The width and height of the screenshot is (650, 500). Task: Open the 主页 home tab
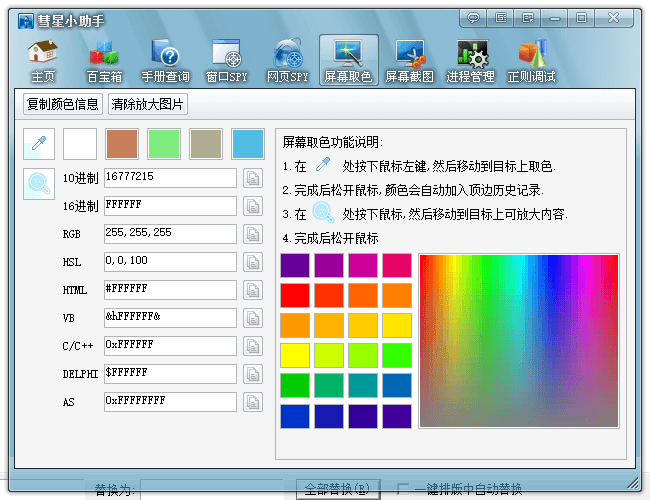42,61
